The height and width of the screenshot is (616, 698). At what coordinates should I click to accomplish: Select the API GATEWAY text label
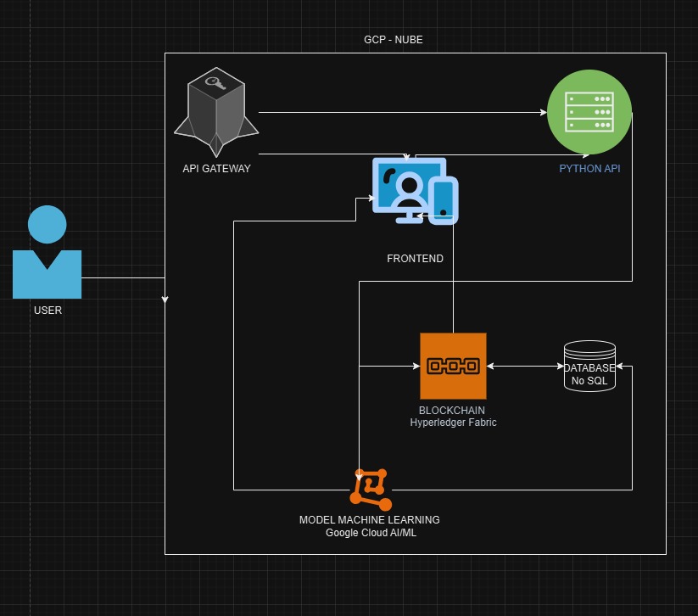[216, 169]
